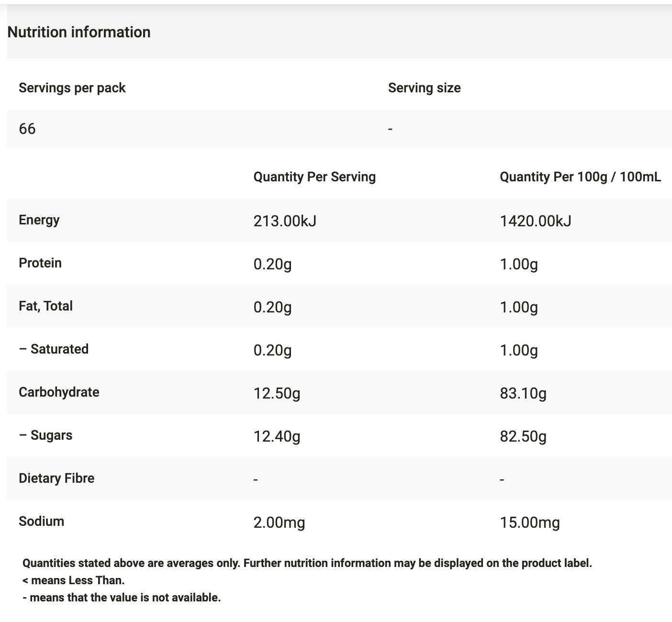Select the 1420.00kJ energy per 100g value
This screenshot has height=622, width=672.
click(x=535, y=221)
